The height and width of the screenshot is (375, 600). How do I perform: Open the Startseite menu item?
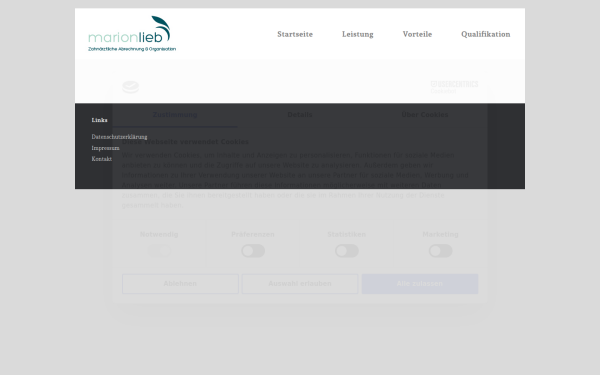(295, 34)
